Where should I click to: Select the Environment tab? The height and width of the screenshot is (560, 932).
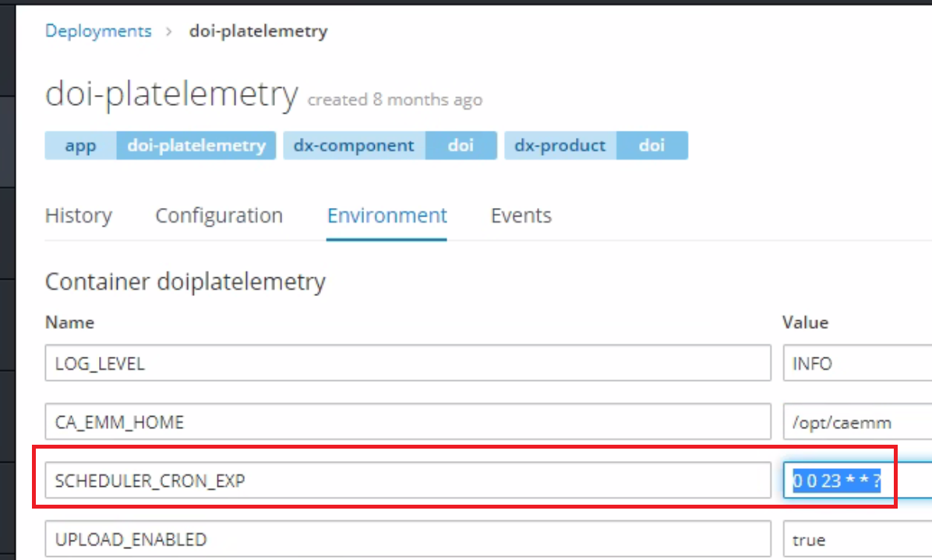pos(387,216)
